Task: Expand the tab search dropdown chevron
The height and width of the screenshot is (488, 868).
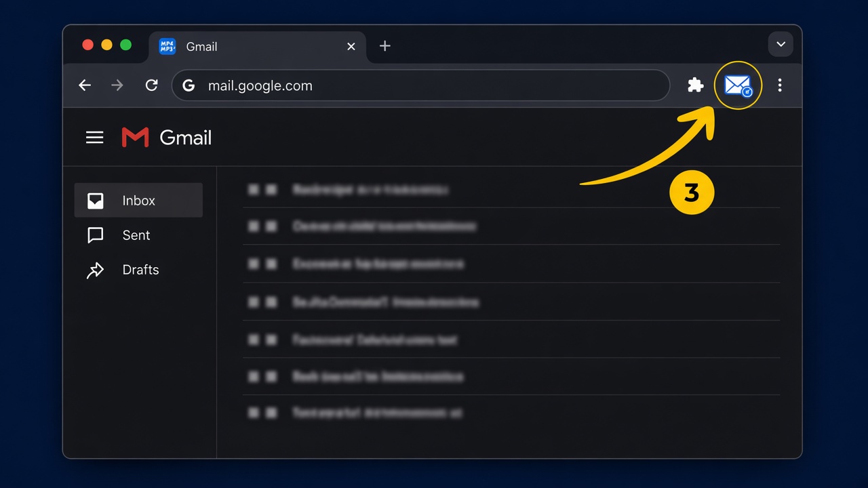Action: 781,45
